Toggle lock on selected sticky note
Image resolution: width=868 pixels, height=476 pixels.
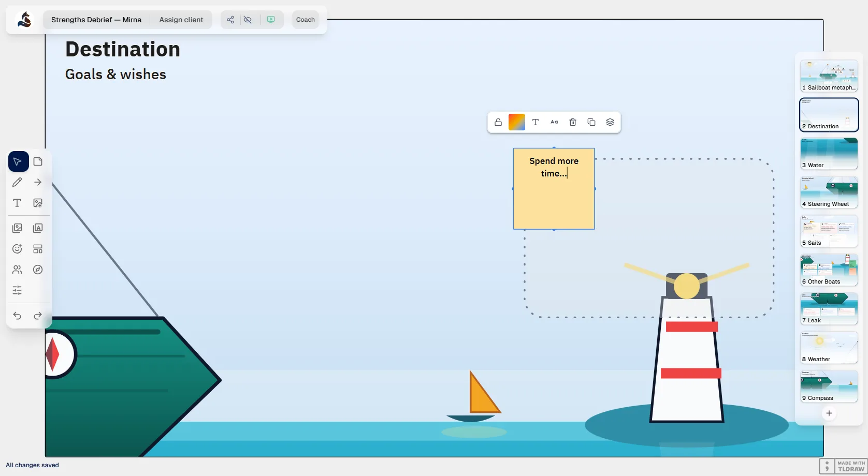pyautogui.click(x=498, y=122)
